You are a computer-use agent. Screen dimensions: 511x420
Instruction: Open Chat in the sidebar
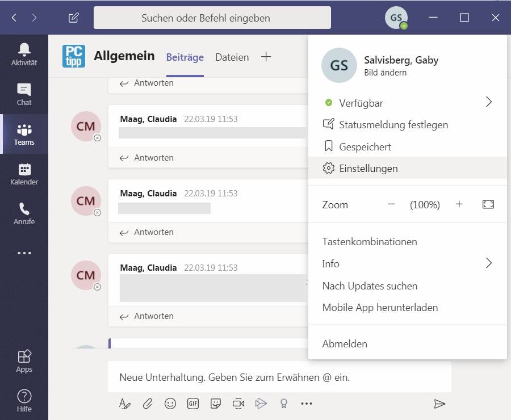[x=24, y=94]
